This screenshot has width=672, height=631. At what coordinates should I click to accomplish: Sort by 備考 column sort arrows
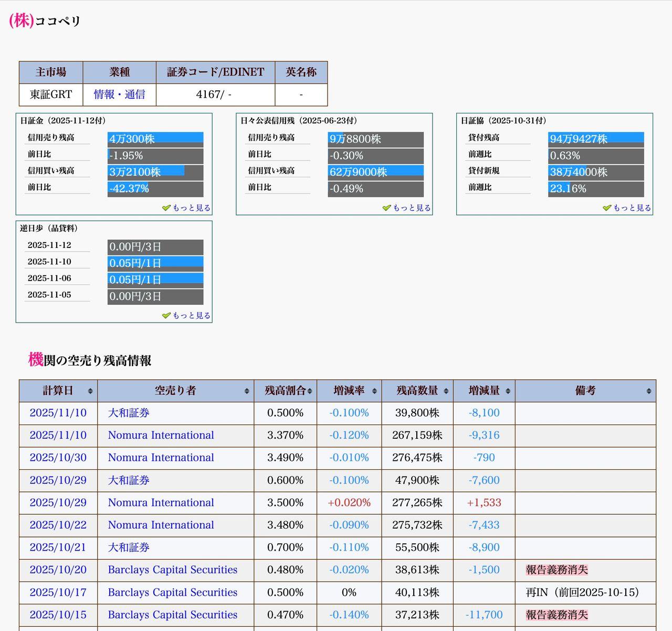click(x=649, y=391)
